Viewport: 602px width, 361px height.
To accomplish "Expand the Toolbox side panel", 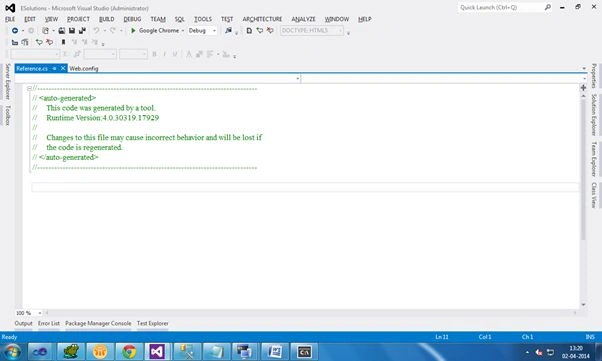I will (7, 115).
